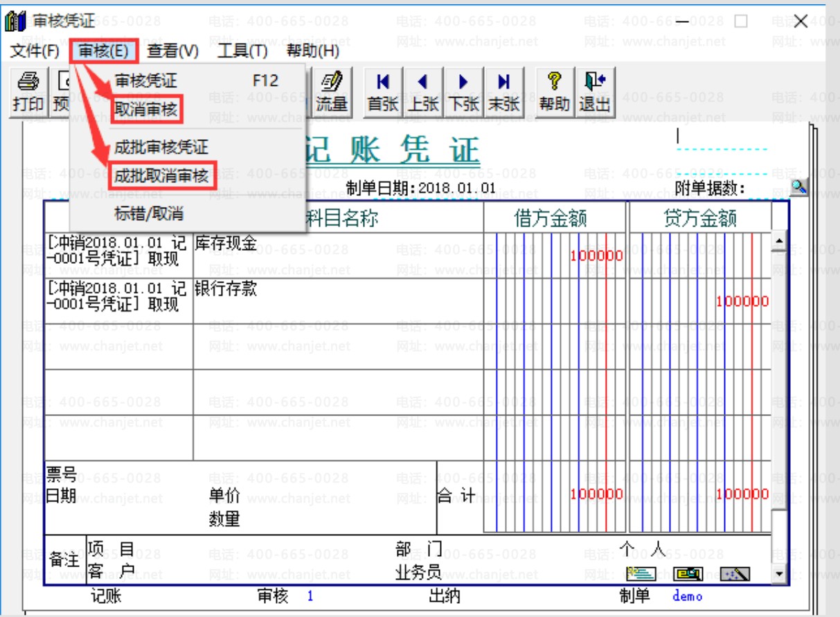Click the 制单 user name demo

pyautogui.click(x=687, y=596)
